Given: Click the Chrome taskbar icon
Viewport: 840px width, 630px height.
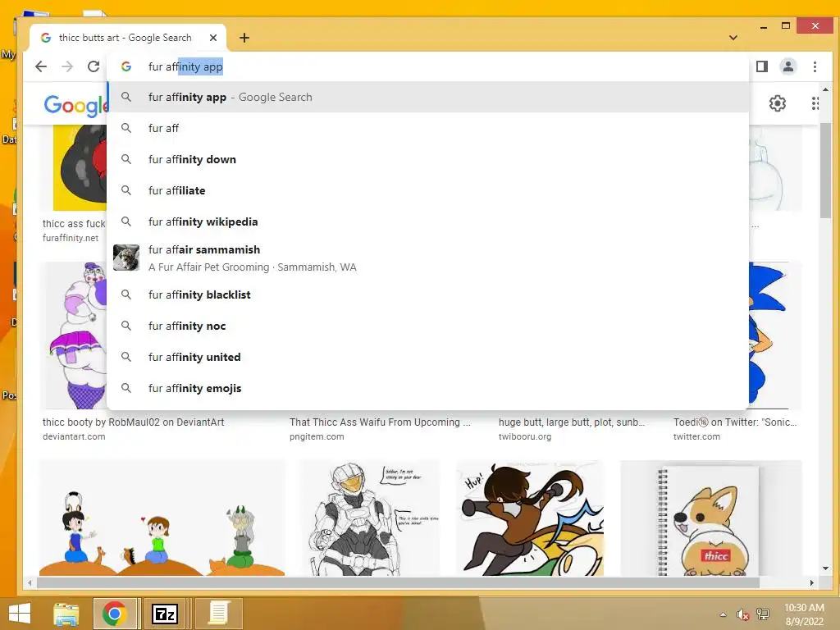Looking at the screenshot, I should (115, 614).
